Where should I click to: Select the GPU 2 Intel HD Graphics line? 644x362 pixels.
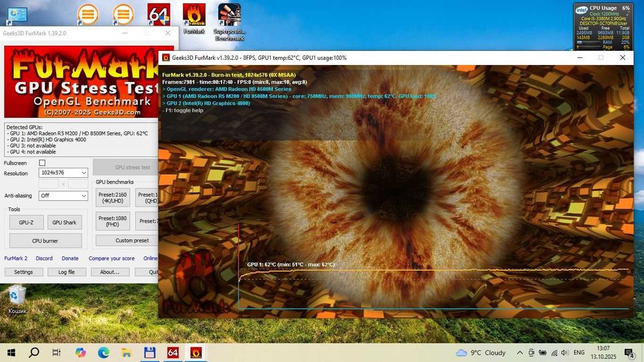coord(47,140)
